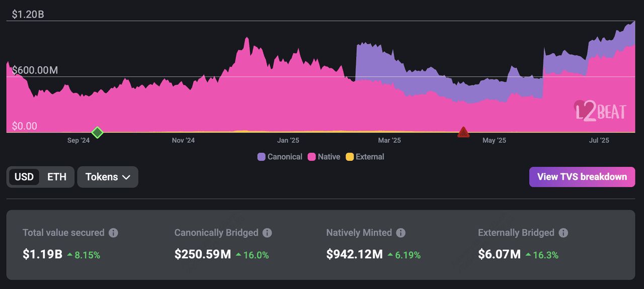Toggle Native series in chart legend
Image resolution: width=644 pixels, height=289 pixels.
(324, 157)
